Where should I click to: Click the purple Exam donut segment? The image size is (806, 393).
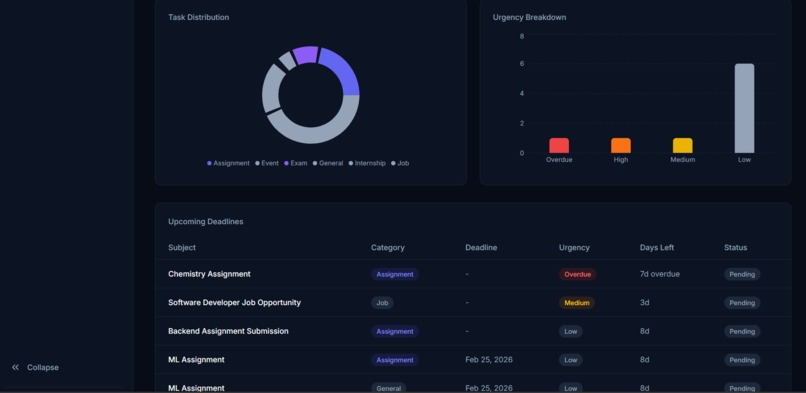[x=305, y=54]
